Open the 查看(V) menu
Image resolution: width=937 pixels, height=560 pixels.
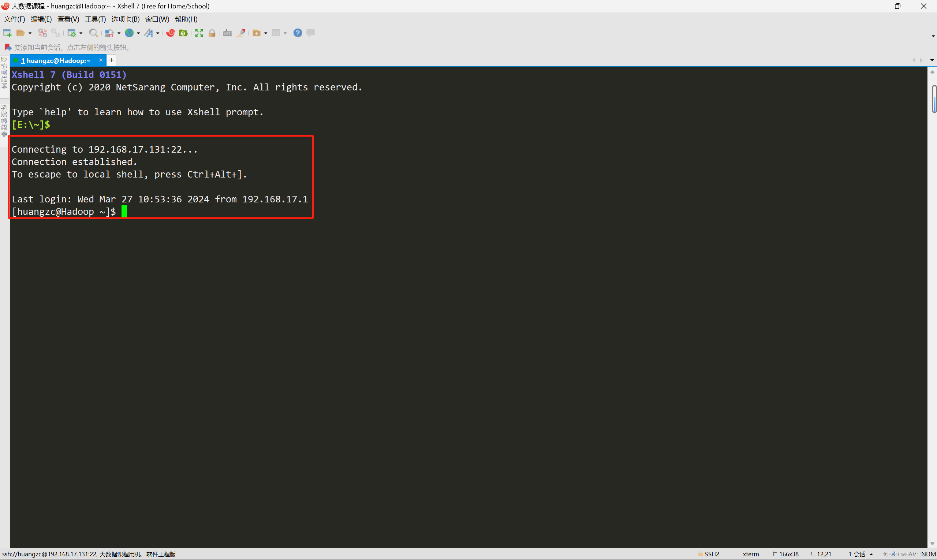pyautogui.click(x=68, y=19)
